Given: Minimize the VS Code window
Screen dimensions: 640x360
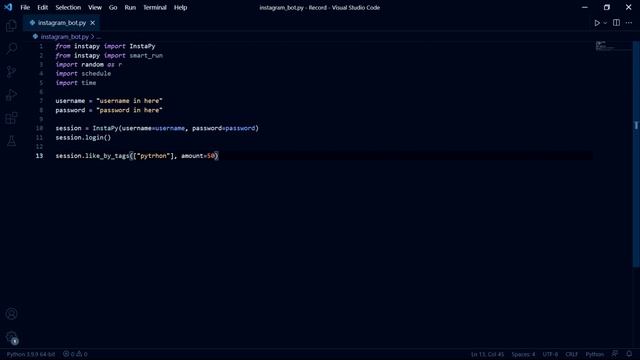Looking at the screenshot, I should tap(584, 7).
